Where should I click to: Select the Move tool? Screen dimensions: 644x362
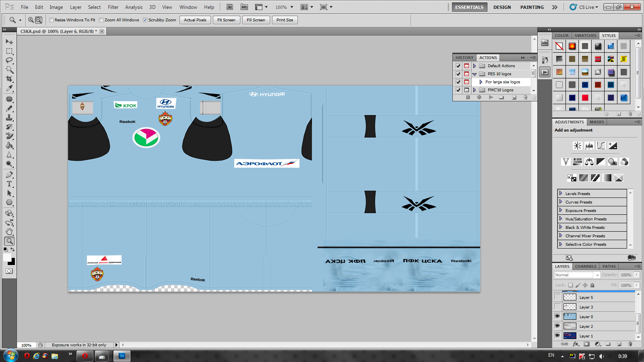coord(9,41)
